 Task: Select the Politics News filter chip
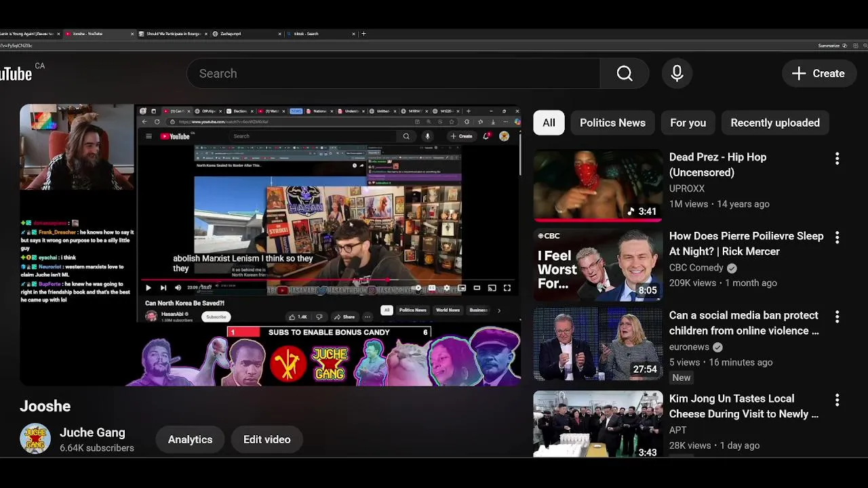click(x=612, y=123)
